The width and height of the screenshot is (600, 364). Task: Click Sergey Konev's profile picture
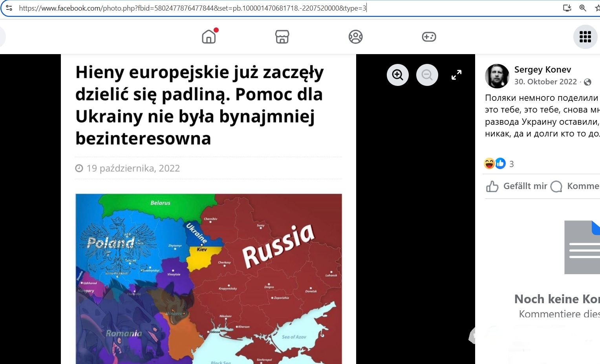[x=497, y=76]
